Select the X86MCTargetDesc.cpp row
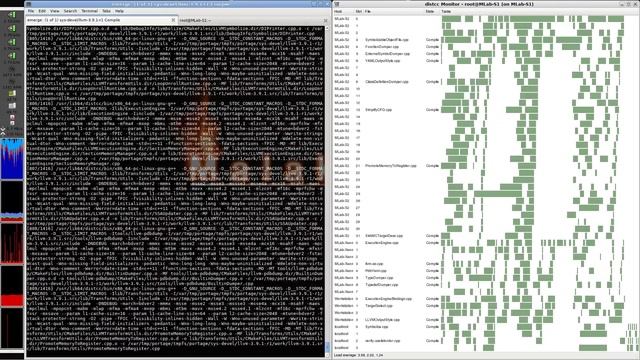 coord(486,236)
